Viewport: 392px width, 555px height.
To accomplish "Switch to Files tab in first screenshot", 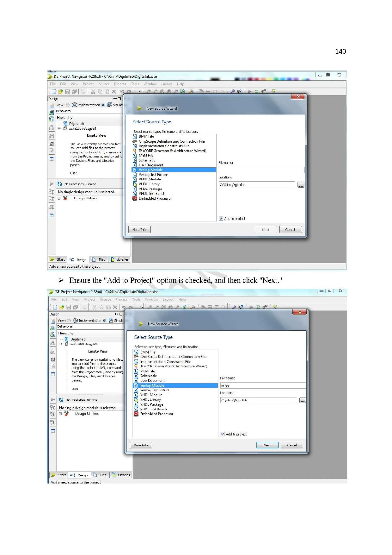I will (99, 259).
